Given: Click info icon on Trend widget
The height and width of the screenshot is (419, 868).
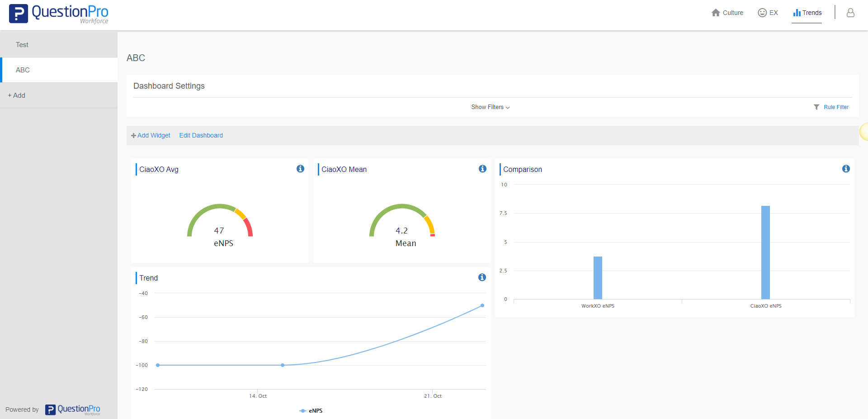Looking at the screenshot, I should coord(482,277).
